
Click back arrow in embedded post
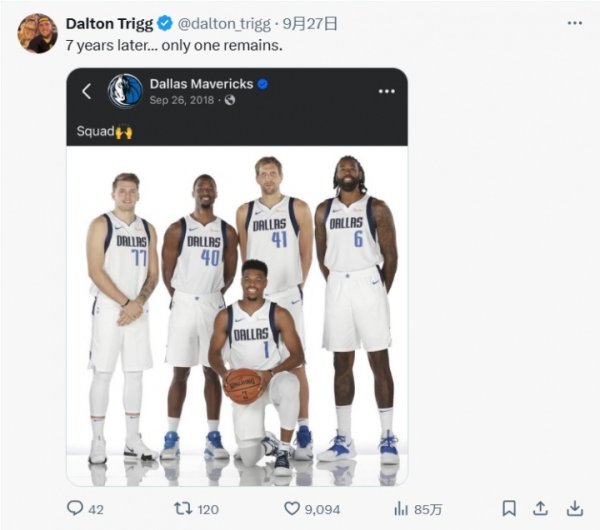(86, 91)
